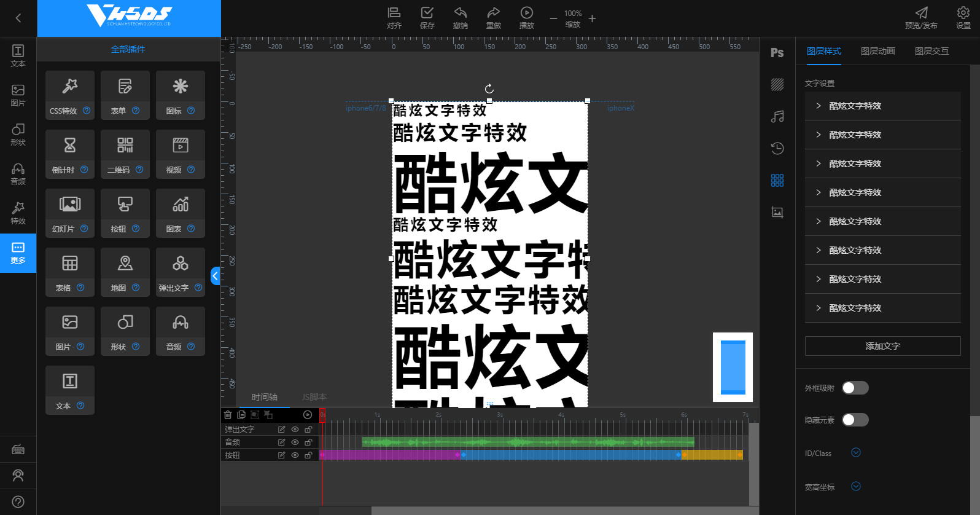Screen dimensions: 980x515
Task: Click 保存 save in top toolbar
Action: pyautogui.click(x=427, y=18)
